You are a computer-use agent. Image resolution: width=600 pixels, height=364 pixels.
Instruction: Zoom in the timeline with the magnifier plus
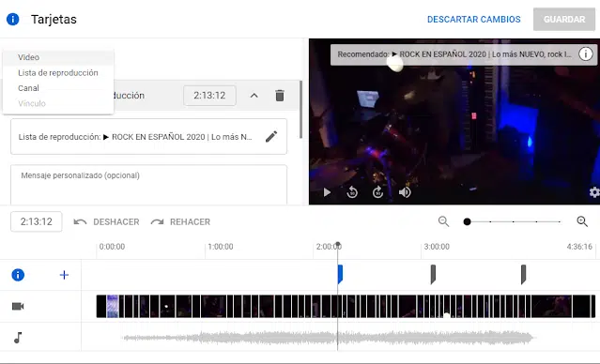pos(582,221)
